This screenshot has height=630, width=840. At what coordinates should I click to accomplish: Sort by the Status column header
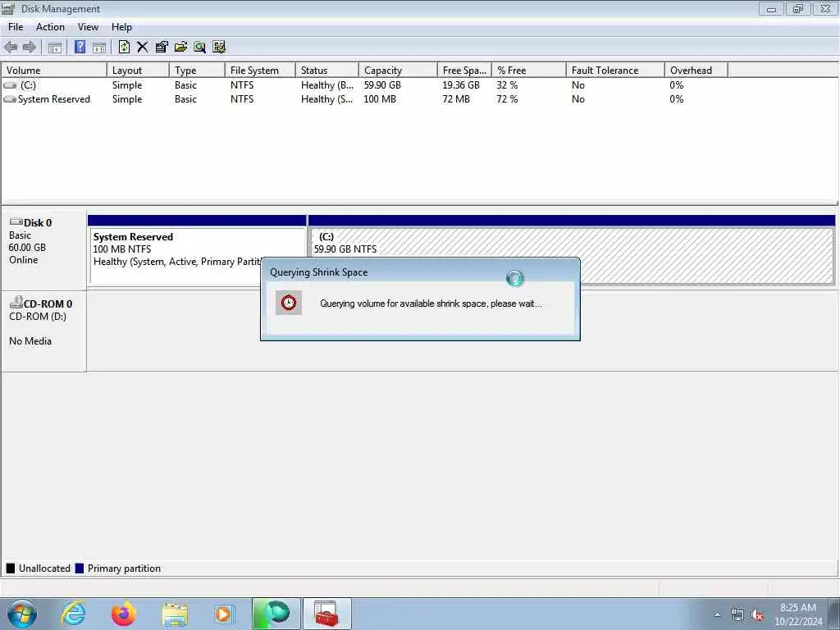click(326, 71)
